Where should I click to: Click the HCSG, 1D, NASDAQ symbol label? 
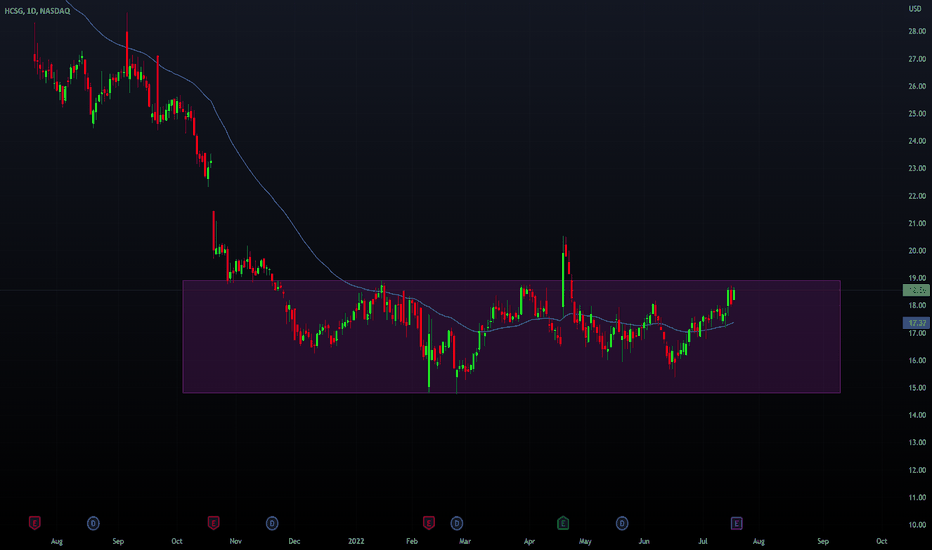pyautogui.click(x=37, y=11)
